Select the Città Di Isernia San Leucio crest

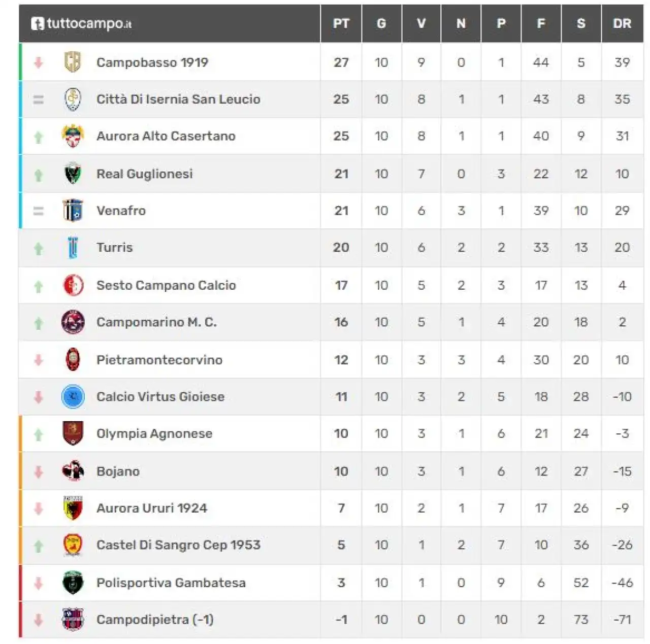[73, 99]
